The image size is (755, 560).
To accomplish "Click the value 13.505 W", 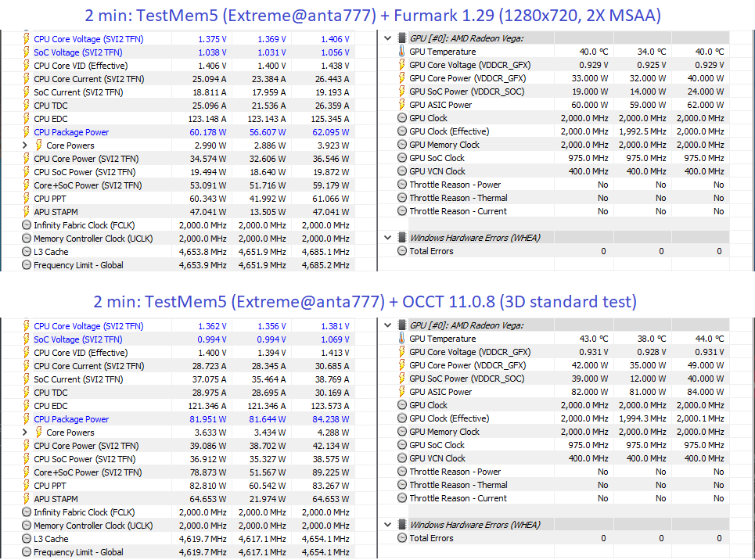I will [268, 211].
